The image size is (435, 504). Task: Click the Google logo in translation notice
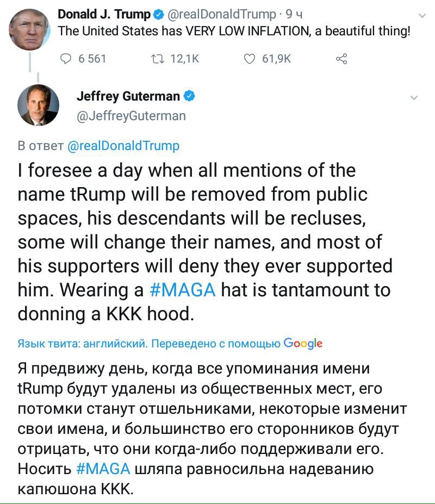[303, 344]
